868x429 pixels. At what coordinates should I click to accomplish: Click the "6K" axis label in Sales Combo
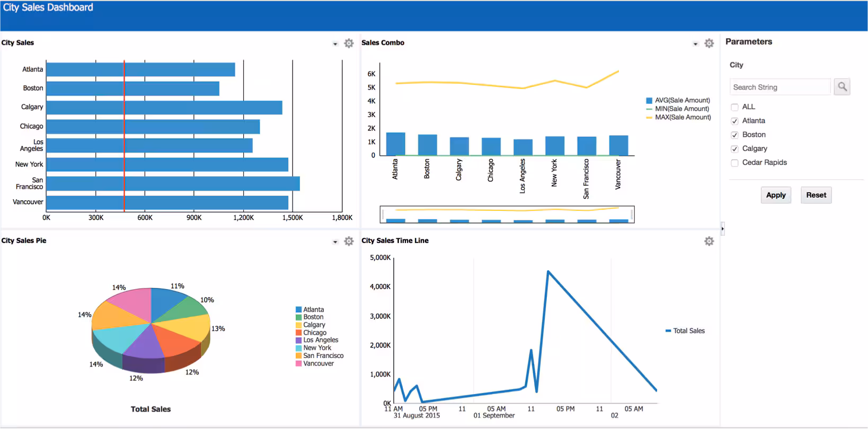[371, 74]
